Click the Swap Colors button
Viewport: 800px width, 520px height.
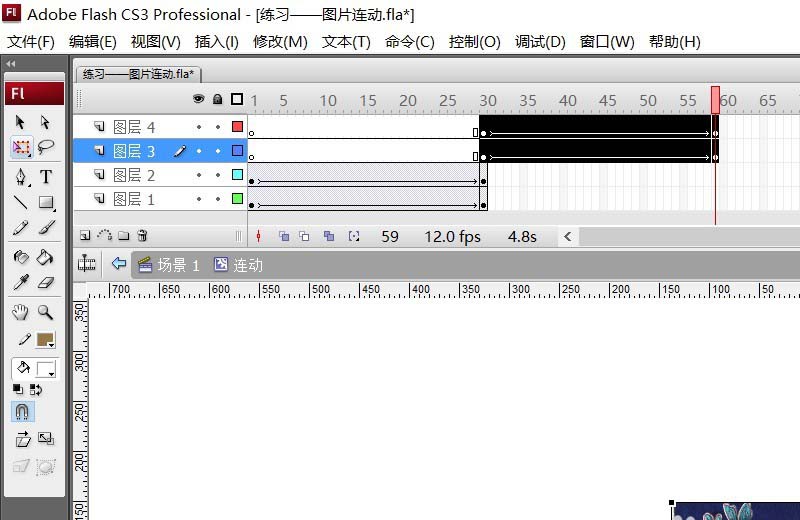pyautogui.click(x=36, y=390)
